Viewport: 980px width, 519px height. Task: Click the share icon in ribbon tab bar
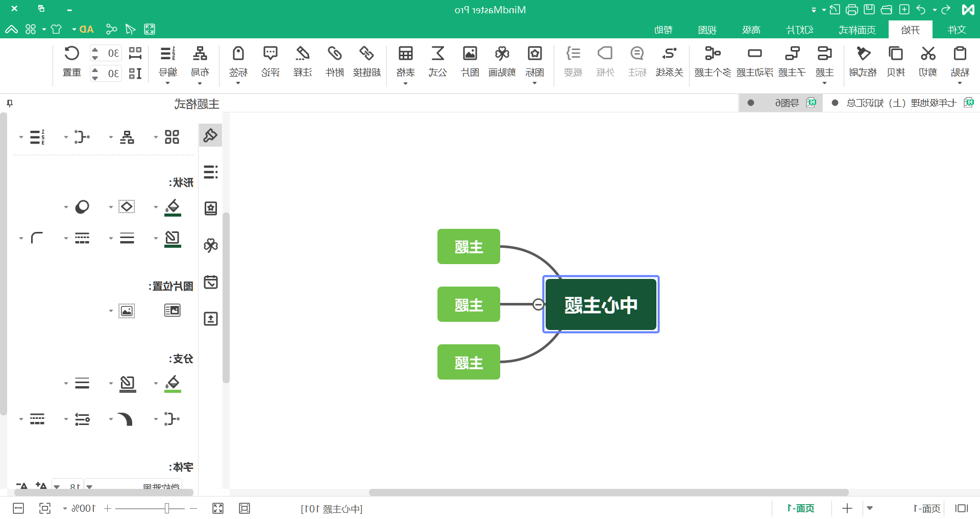tap(111, 29)
